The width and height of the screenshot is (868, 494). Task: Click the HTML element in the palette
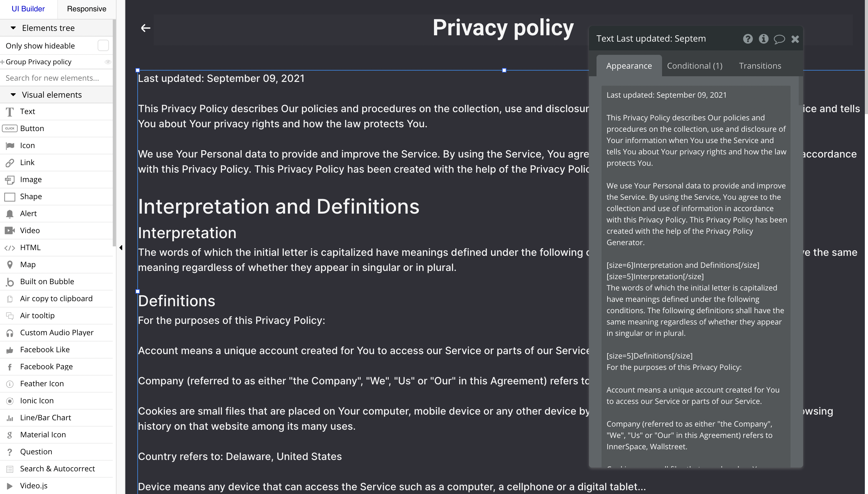pos(30,248)
